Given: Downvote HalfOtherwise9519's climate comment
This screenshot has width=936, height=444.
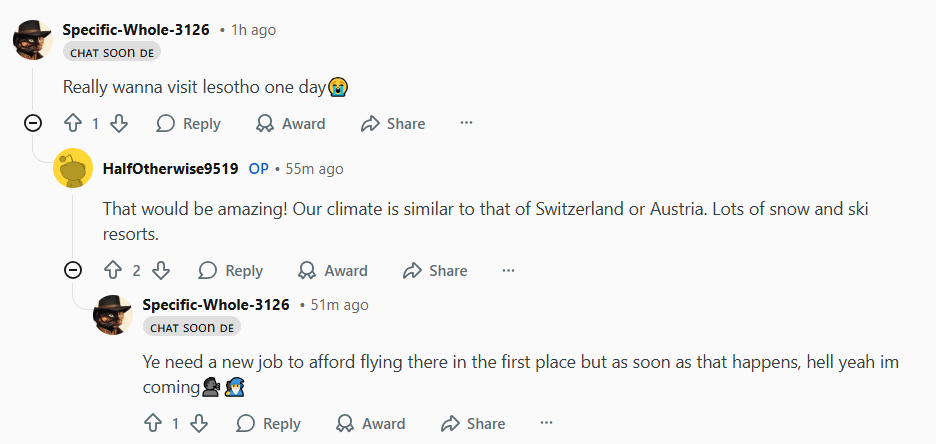Looking at the screenshot, I should pyautogui.click(x=160, y=271).
